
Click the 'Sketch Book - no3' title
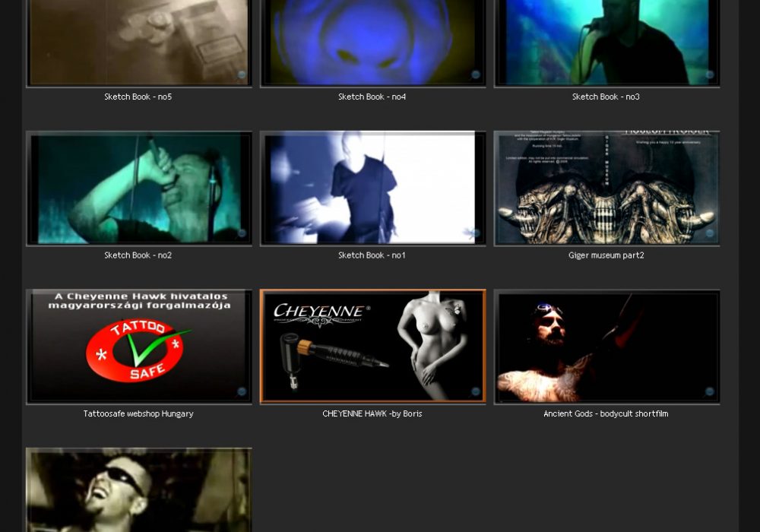pos(606,97)
